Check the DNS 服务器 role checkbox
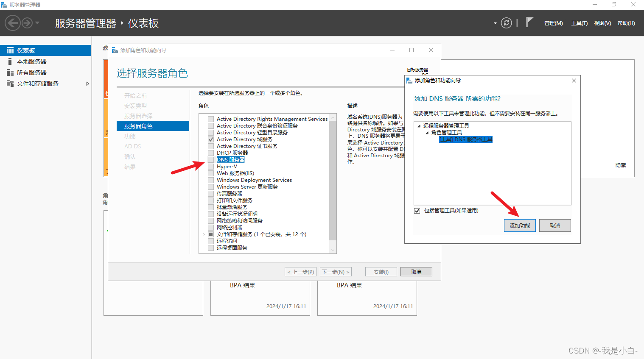The height and width of the screenshot is (359, 644). [x=211, y=160]
